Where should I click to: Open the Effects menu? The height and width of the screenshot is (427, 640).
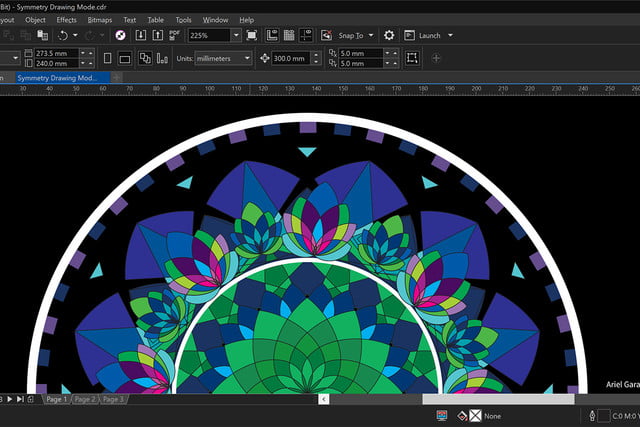pyautogui.click(x=67, y=20)
